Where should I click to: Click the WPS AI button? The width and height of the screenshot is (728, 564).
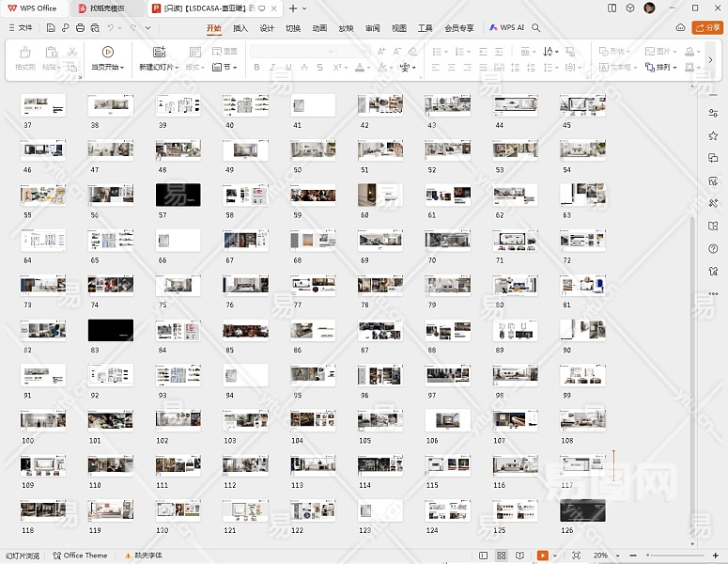pyautogui.click(x=507, y=28)
